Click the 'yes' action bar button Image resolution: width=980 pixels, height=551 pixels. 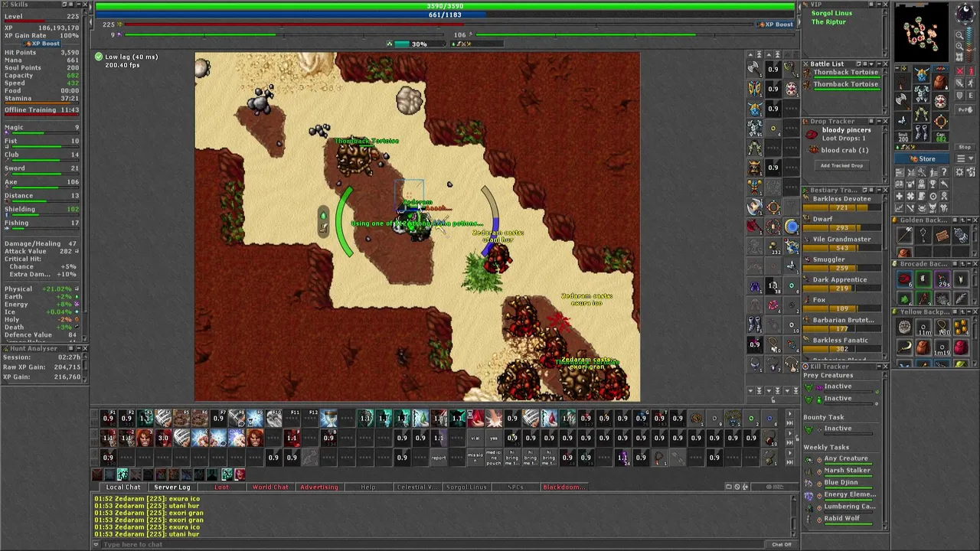494,438
